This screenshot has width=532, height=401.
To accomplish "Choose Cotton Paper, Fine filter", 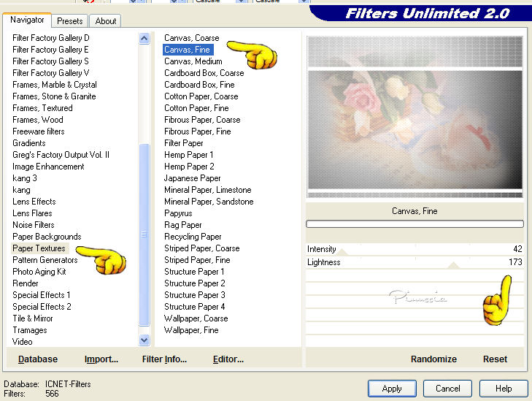I will (x=196, y=108).
